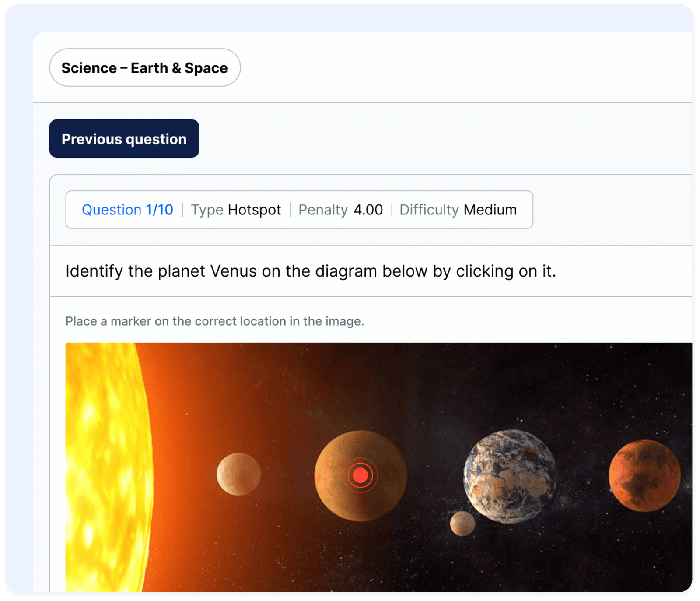Click the Medium difficulty value

(490, 210)
